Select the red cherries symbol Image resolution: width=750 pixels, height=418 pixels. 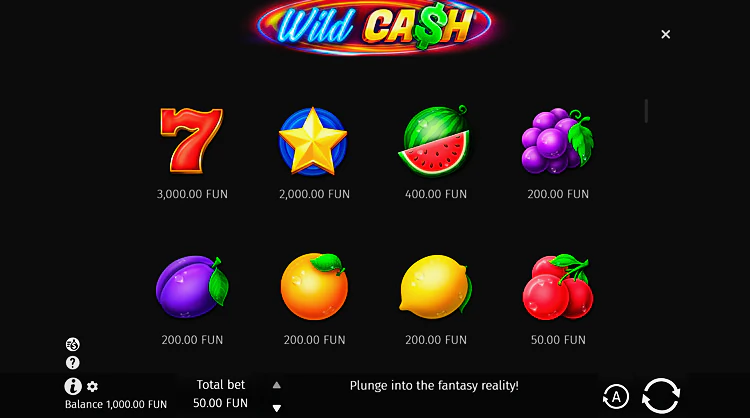tap(558, 287)
